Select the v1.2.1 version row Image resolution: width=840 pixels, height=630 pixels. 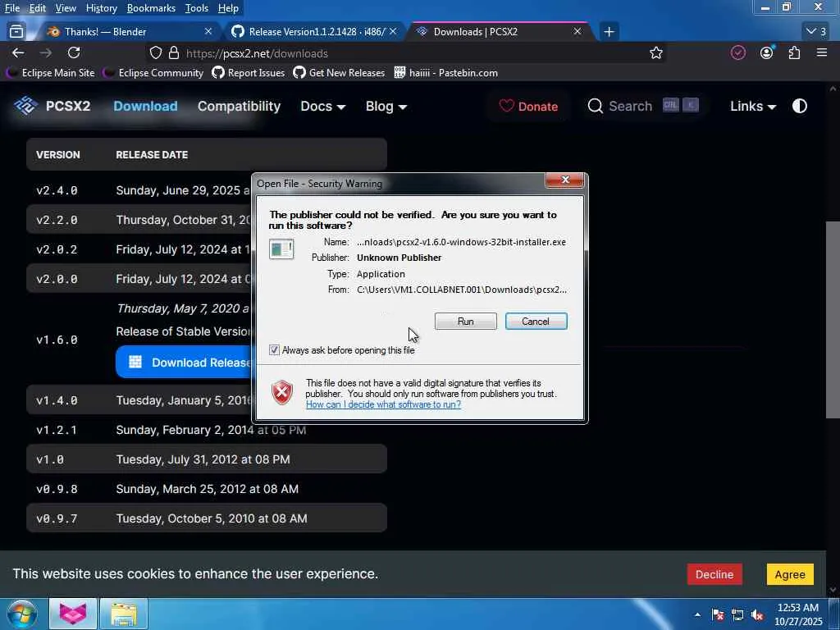206,430
